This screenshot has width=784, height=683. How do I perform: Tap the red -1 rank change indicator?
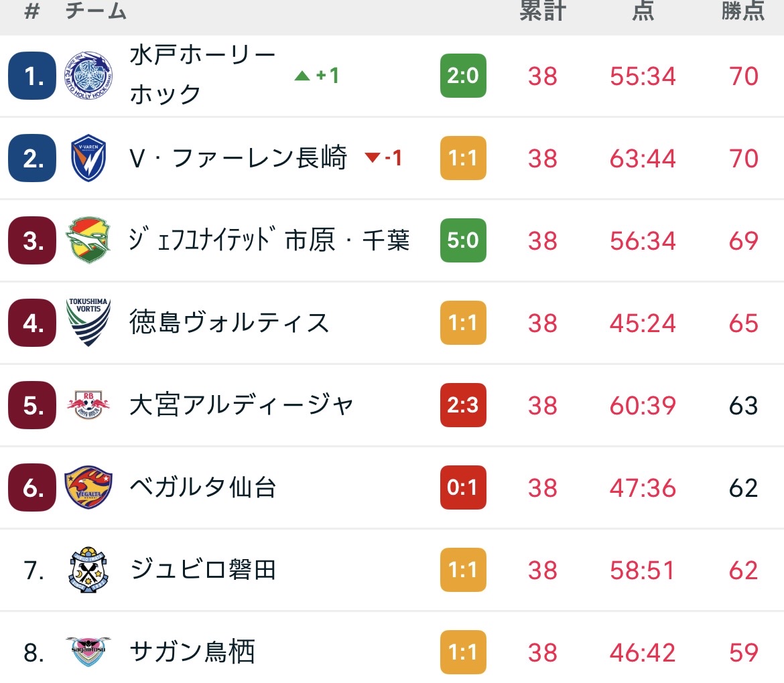coord(384,159)
